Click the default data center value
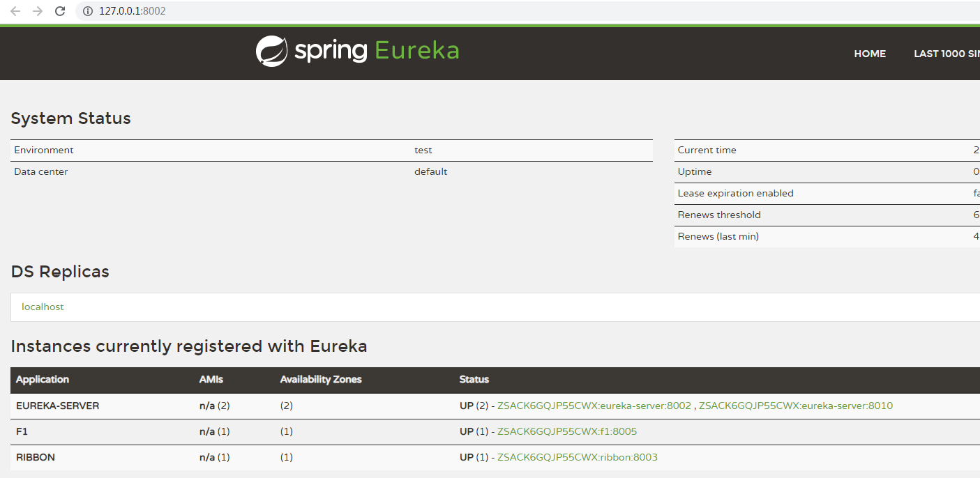 [x=431, y=171]
